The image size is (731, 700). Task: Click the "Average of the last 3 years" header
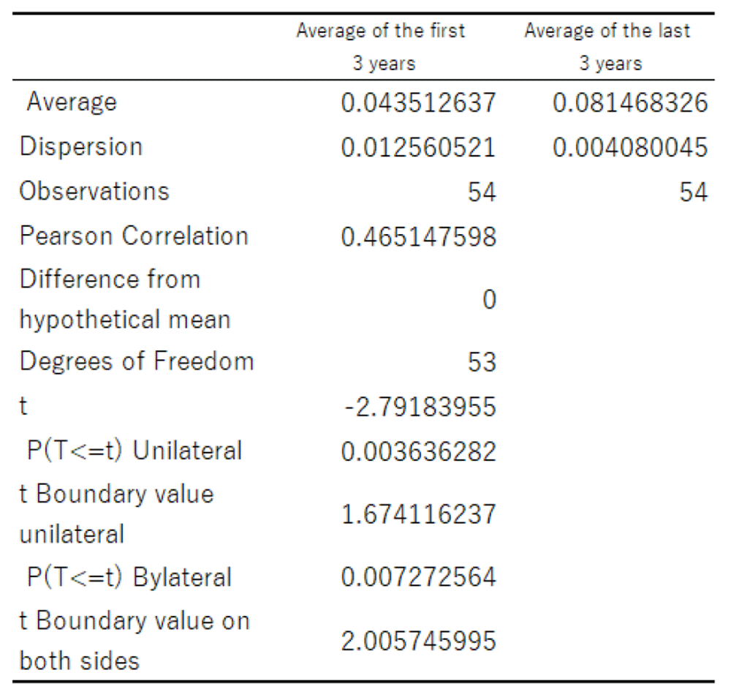[x=607, y=47]
